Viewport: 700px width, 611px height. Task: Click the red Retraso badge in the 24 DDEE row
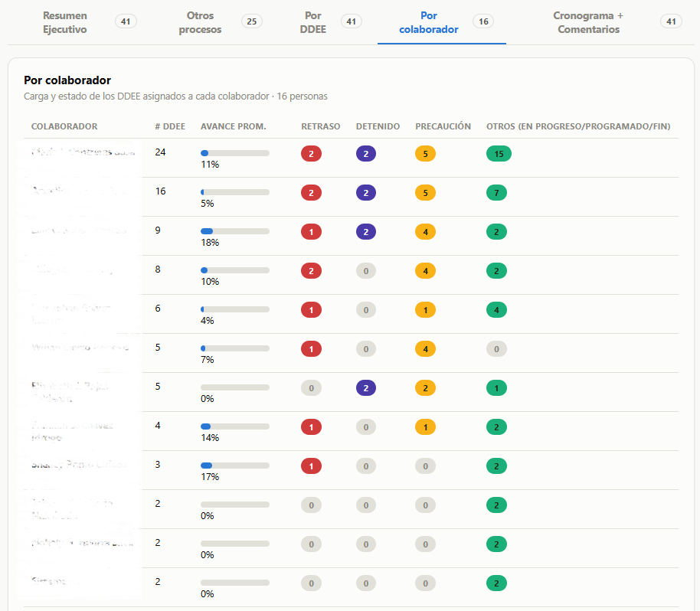311,154
